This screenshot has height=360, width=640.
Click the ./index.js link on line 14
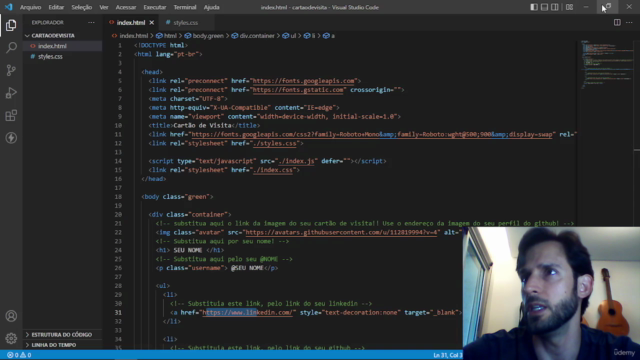(x=296, y=161)
